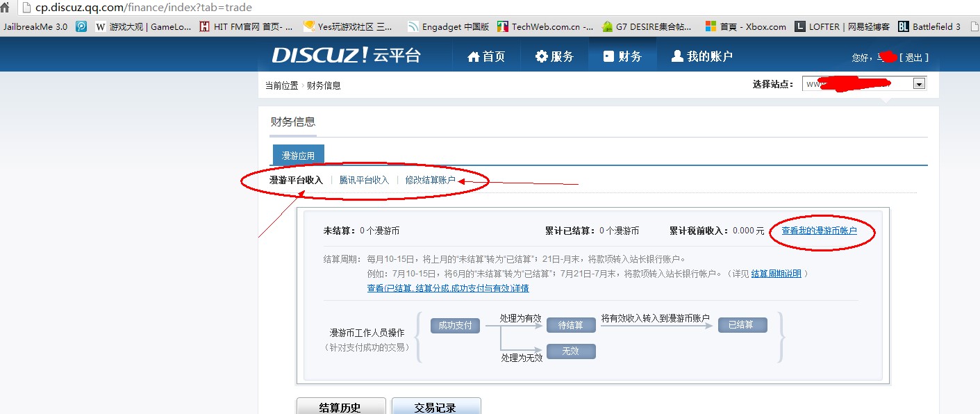Image resolution: width=980 pixels, height=414 pixels.
Task: Click 将有效收入转入到漫游币账户 label
Action: [656, 318]
